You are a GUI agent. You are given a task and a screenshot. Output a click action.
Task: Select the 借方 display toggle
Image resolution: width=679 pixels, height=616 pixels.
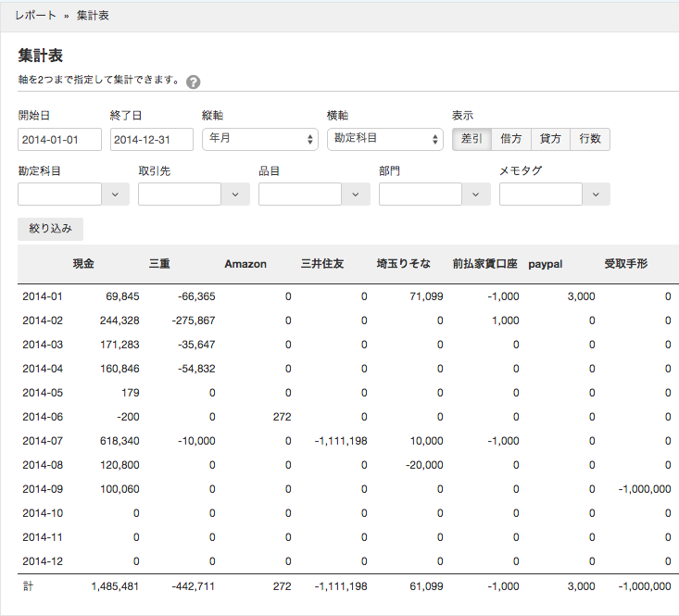coord(511,139)
